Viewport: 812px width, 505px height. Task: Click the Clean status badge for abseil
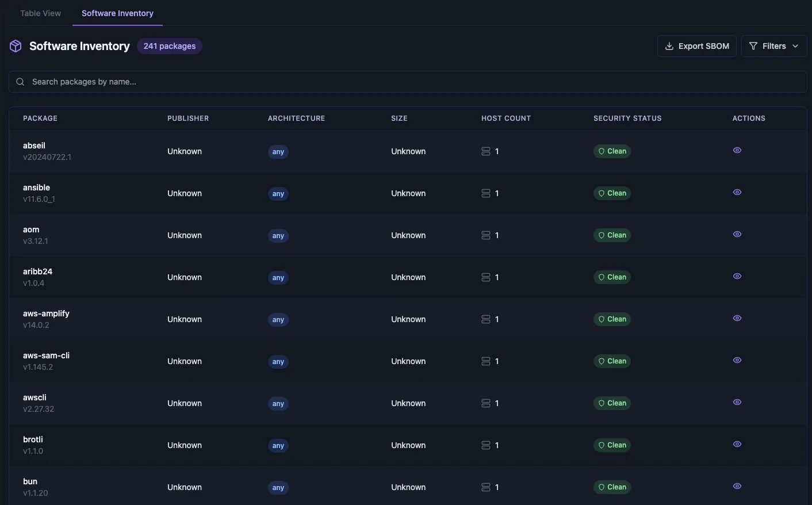click(x=612, y=151)
